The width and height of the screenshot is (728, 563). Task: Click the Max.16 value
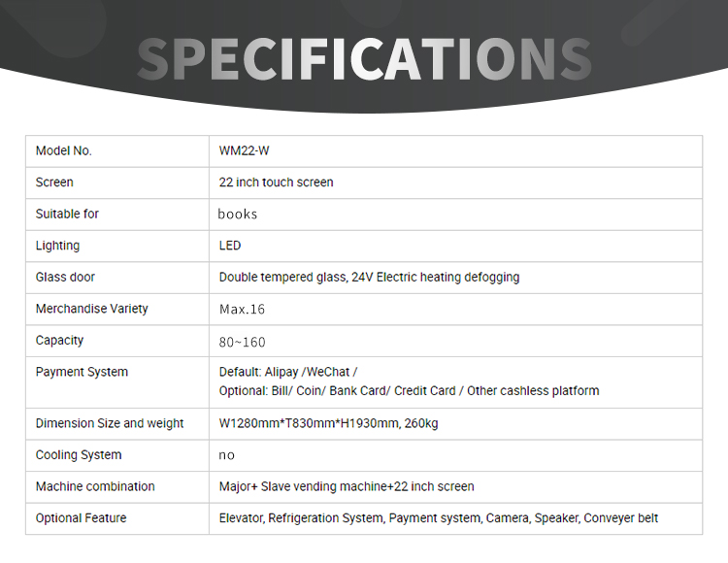[242, 309]
